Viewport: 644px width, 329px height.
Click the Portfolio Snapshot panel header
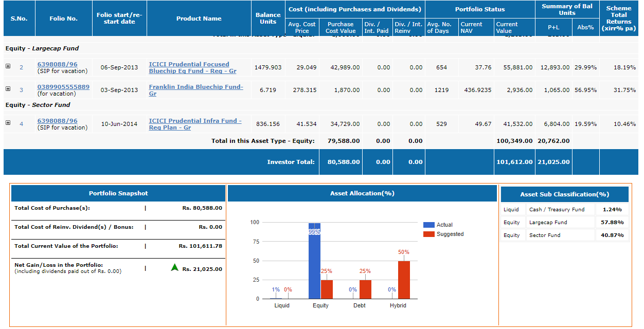(x=118, y=193)
